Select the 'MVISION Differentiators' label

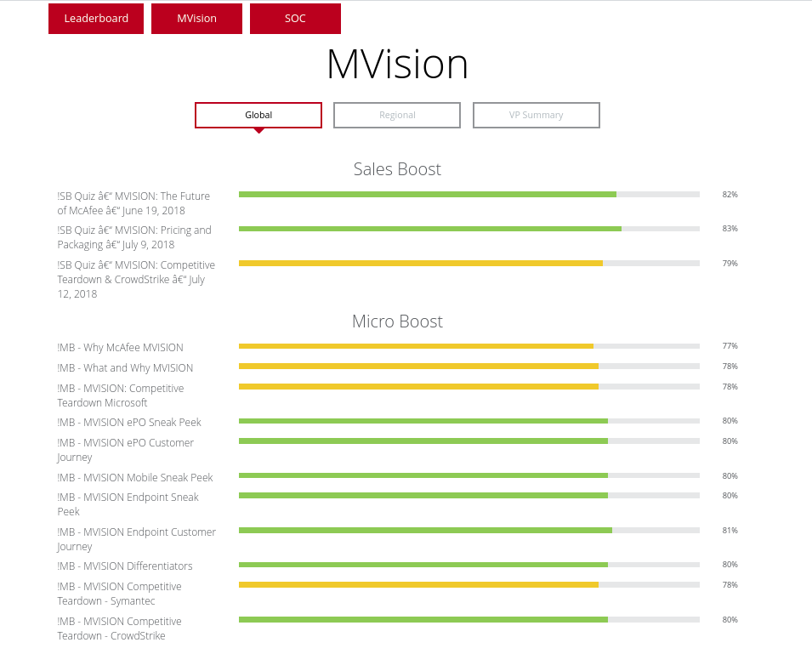point(125,566)
